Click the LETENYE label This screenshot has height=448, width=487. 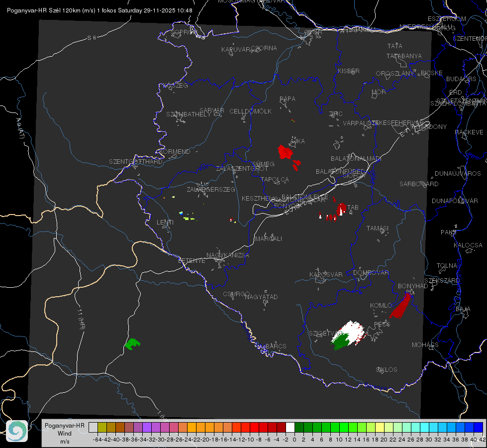coord(192,261)
